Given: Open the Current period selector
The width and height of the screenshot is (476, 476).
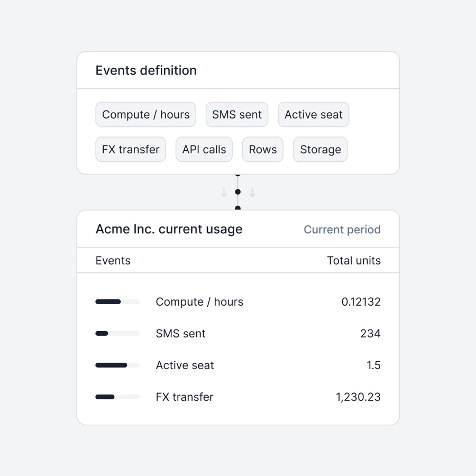Looking at the screenshot, I should tap(342, 230).
